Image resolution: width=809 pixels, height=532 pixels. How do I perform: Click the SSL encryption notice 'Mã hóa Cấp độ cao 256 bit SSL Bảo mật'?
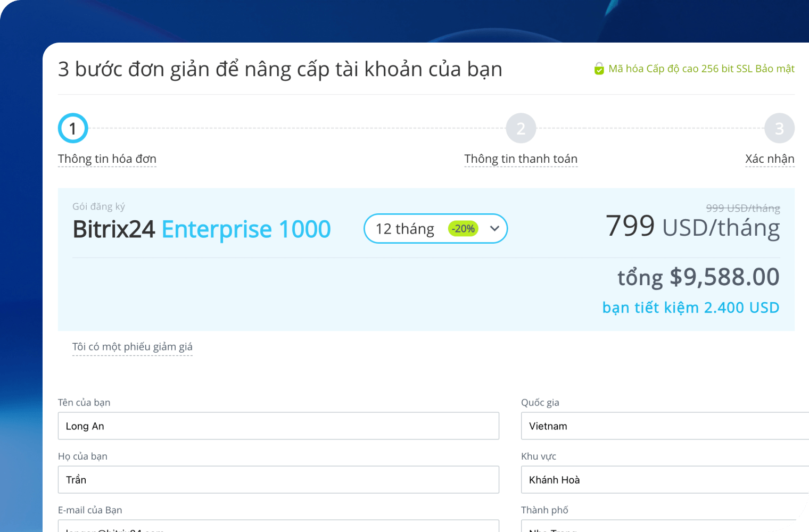[x=701, y=69]
